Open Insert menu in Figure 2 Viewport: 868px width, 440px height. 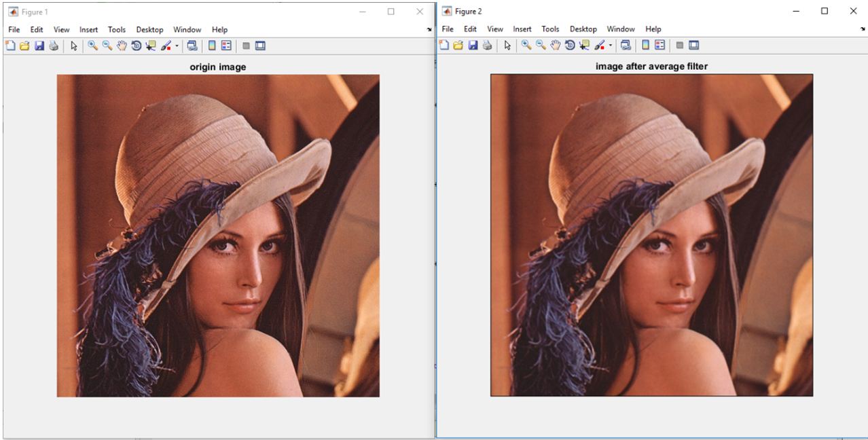point(522,29)
